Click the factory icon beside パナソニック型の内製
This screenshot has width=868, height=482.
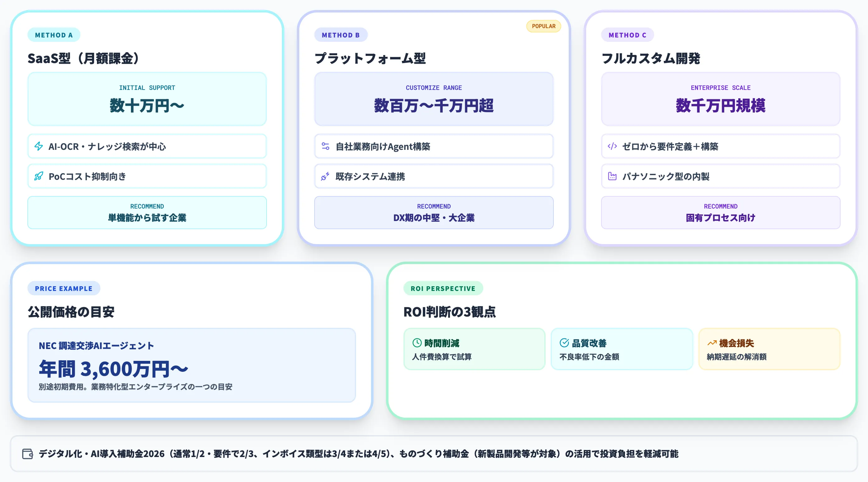click(x=612, y=176)
